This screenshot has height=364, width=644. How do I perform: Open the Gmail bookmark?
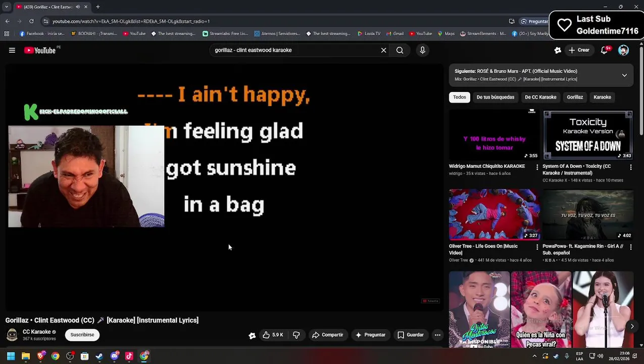(x=394, y=33)
